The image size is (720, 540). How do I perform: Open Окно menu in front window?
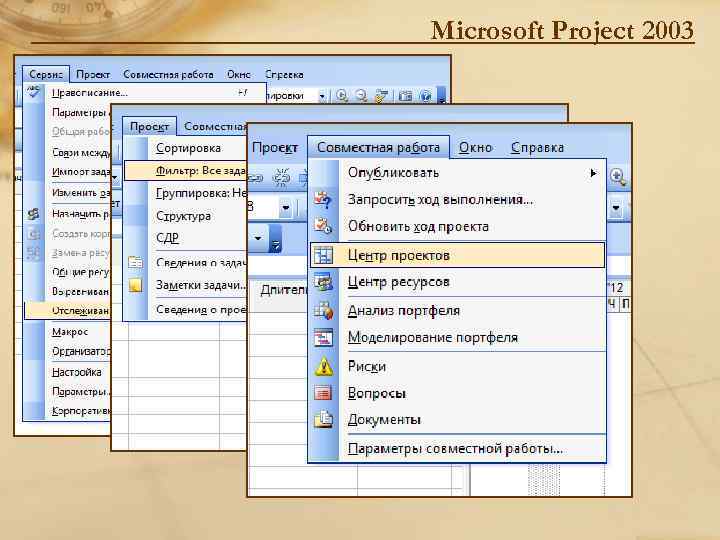point(475,147)
